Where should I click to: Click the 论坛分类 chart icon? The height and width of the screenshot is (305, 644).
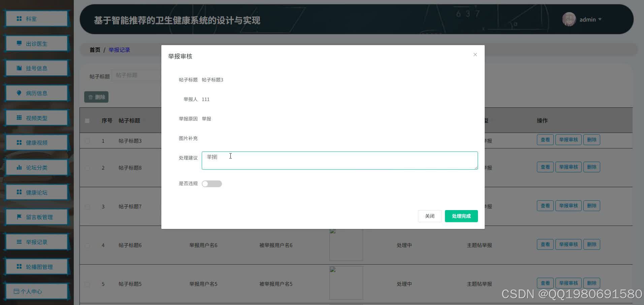[x=19, y=167]
